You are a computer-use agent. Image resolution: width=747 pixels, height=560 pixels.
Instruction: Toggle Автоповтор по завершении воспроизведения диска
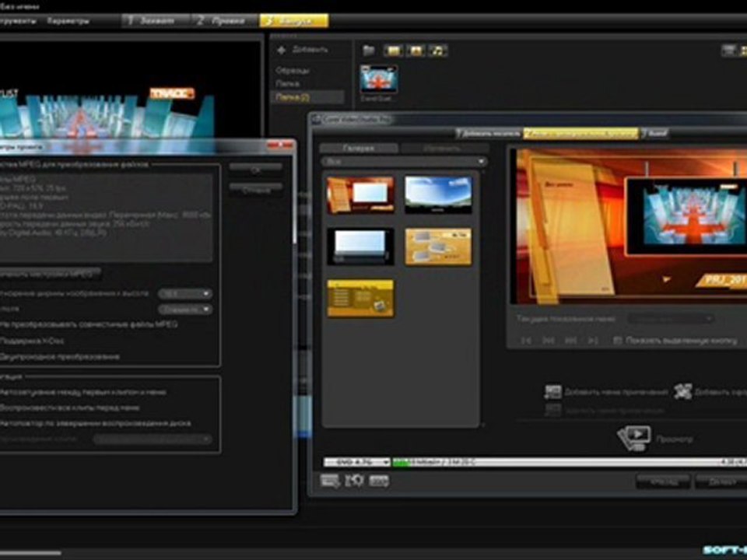coord(95,423)
